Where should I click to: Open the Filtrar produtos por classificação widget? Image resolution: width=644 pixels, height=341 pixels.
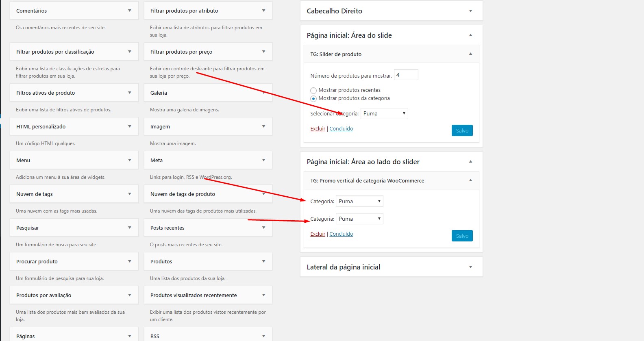pos(74,52)
